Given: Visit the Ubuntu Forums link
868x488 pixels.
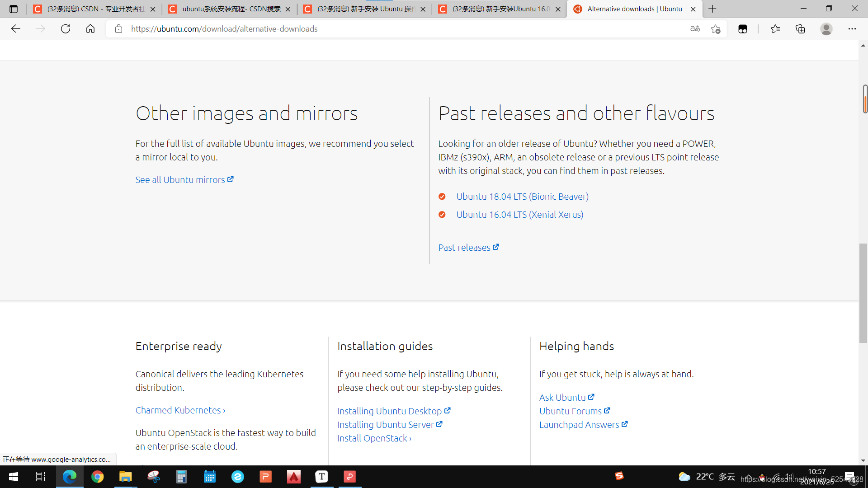Looking at the screenshot, I should pyautogui.click(x=575, y=411).
